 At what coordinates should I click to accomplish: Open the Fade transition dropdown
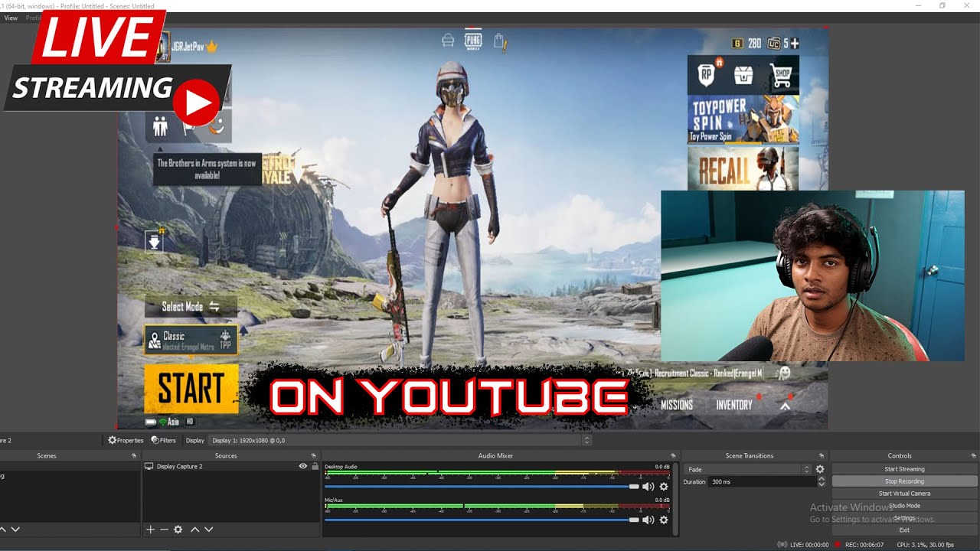(747, 469)
